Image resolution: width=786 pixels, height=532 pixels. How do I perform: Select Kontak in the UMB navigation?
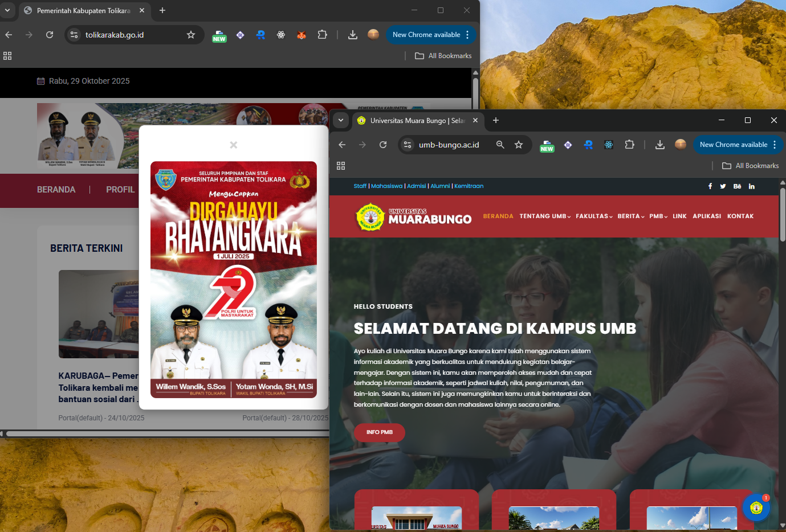[740, 216]
